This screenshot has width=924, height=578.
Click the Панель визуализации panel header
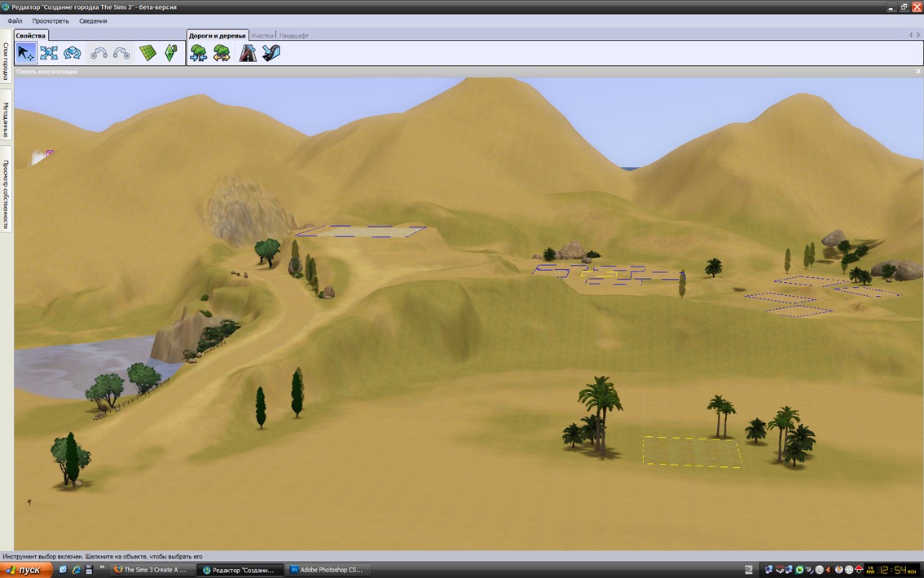(469, 72)
